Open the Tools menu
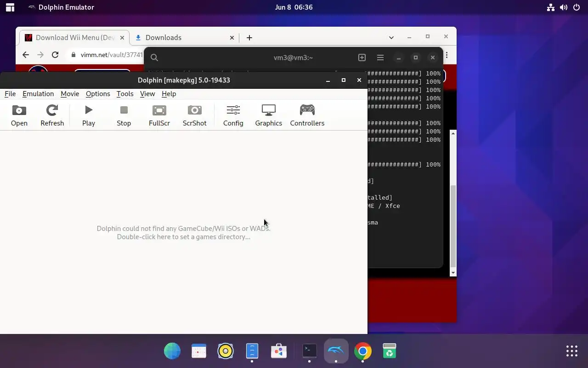The height and width of the screenshot is (368, 588). click(125, 94)
